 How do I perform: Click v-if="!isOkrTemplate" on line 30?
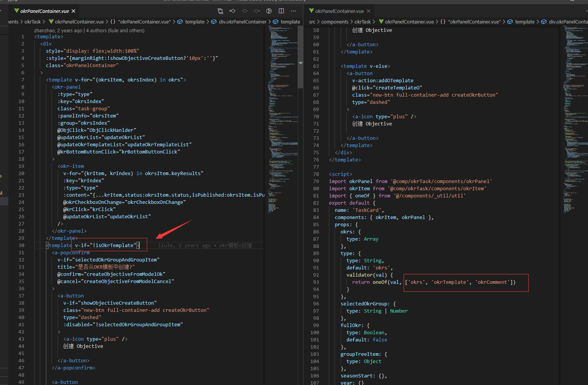click(105, 245)
